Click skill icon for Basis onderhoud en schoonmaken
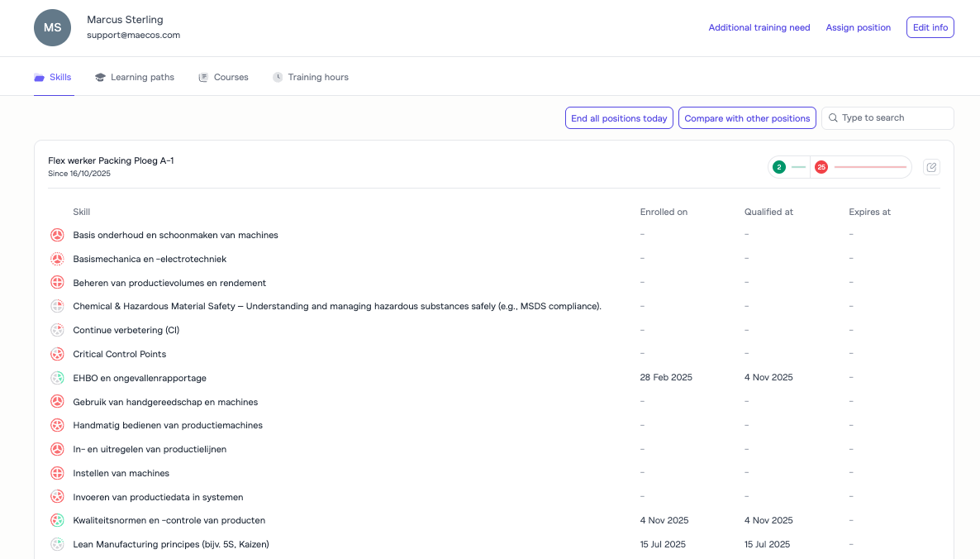980x559 pixels. point(57,235)
